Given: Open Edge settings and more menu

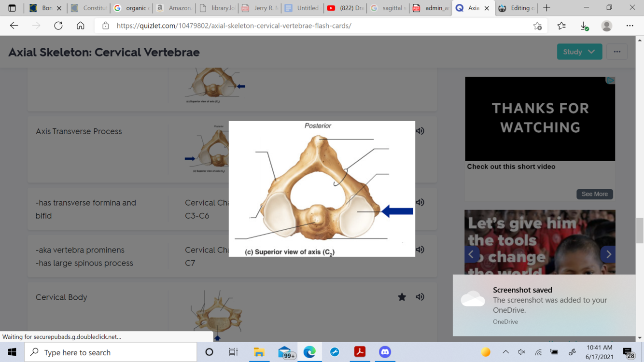Looking at the screenshot, I should [x=630, y=26].
